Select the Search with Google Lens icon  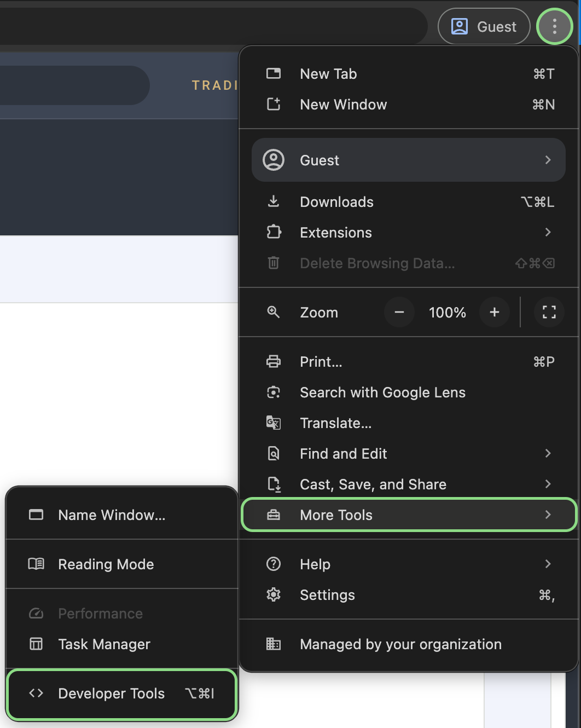coord(274,392)
